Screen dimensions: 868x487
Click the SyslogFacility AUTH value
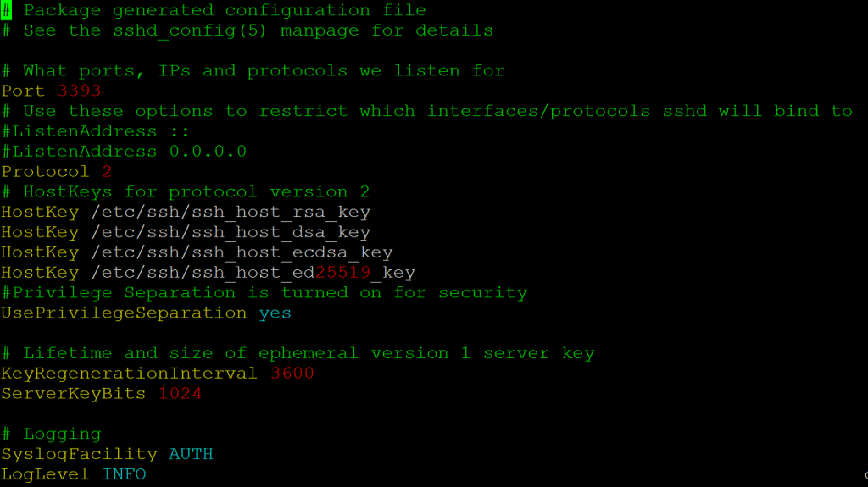click(191, 454)
